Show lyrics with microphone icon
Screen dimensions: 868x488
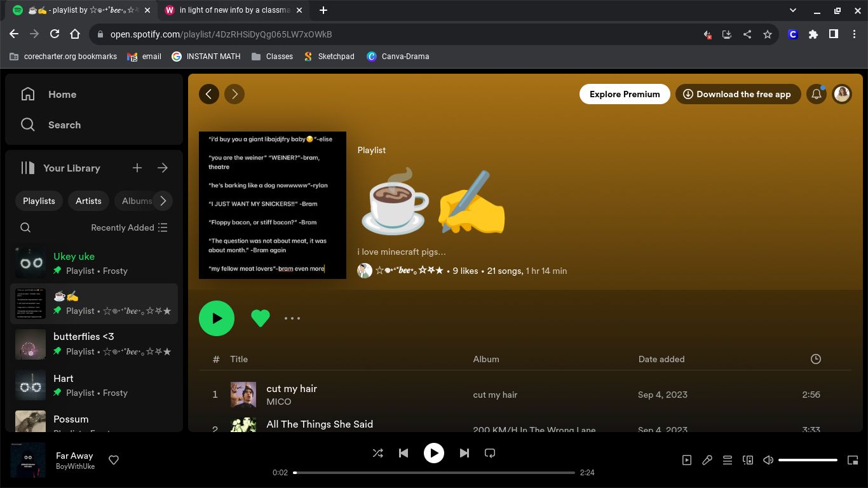[x=707, y=460]
